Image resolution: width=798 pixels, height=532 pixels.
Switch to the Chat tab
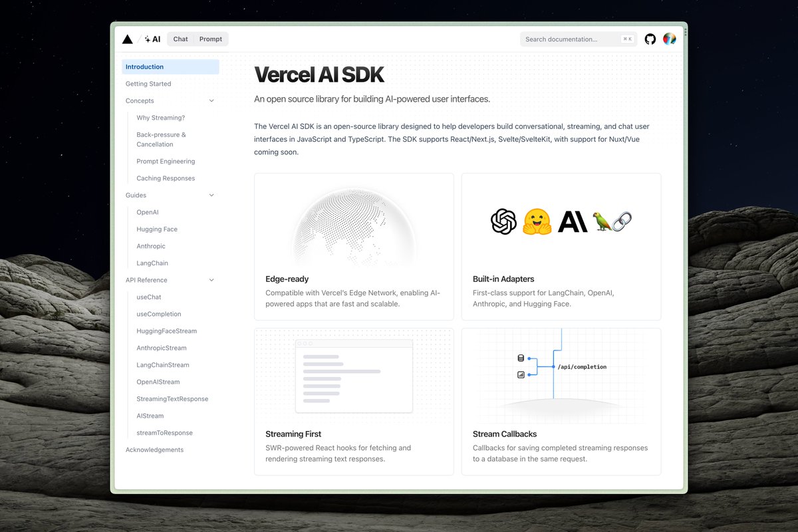tap(180, 39)
